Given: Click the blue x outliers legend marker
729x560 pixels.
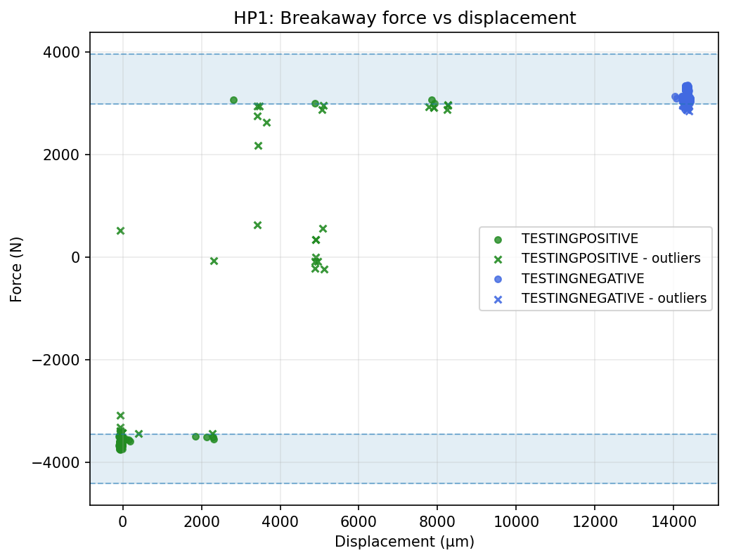Looking at the screenshot, I should point(498,299).
